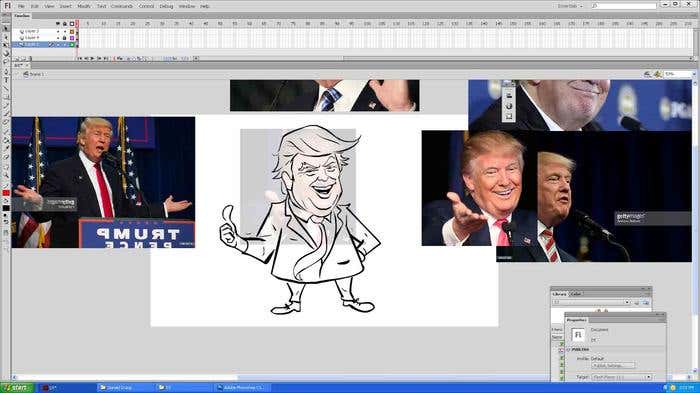Select the Selection arrow tool
Image resolution: width=700 pixels, height=393 pixels.
[x=6, y=28]
